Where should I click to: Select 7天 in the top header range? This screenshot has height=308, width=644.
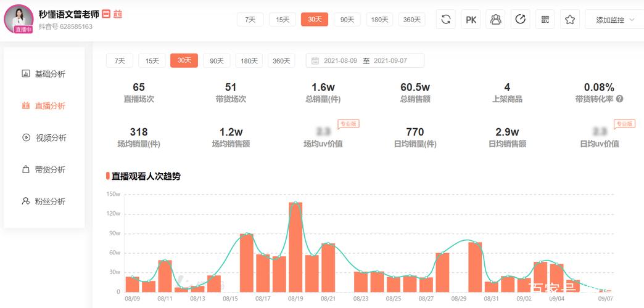(250, 19)
